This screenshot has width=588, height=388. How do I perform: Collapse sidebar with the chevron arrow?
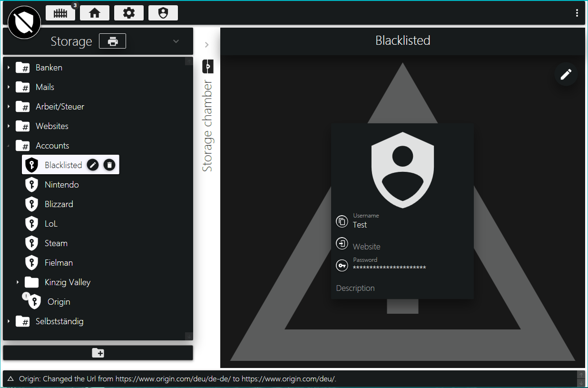pos(206,45)
